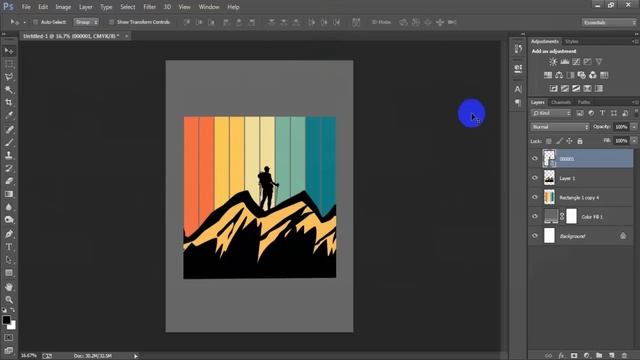Open the File menu

pyautogui.click(x=26, y=7)
